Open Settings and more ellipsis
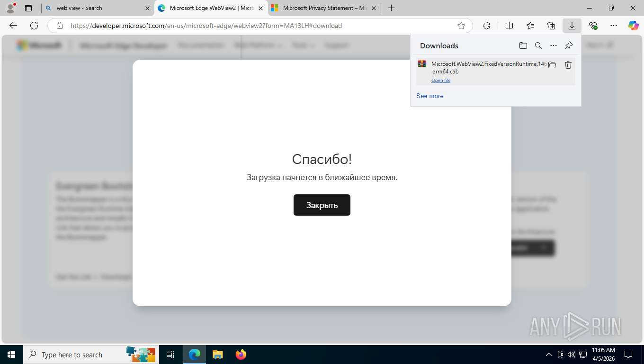644x364 pixels. tap(614, 26)
